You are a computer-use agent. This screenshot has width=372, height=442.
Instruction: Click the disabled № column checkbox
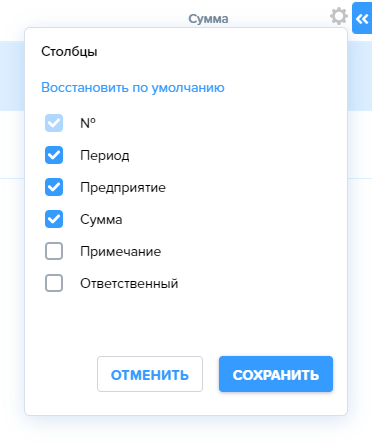point(54,123)
